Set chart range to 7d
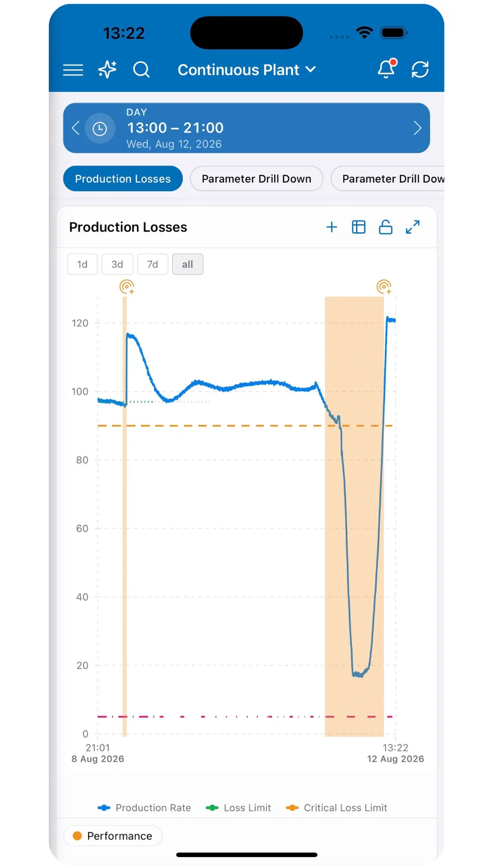Screen dimensions: 488x868 pyautogui.click(x=153, y=264)
